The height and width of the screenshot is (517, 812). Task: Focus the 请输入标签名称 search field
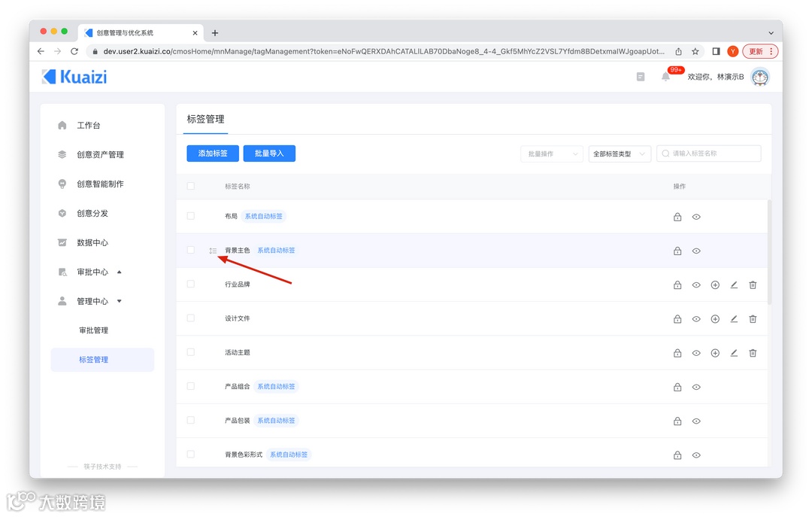pos(709,154)
